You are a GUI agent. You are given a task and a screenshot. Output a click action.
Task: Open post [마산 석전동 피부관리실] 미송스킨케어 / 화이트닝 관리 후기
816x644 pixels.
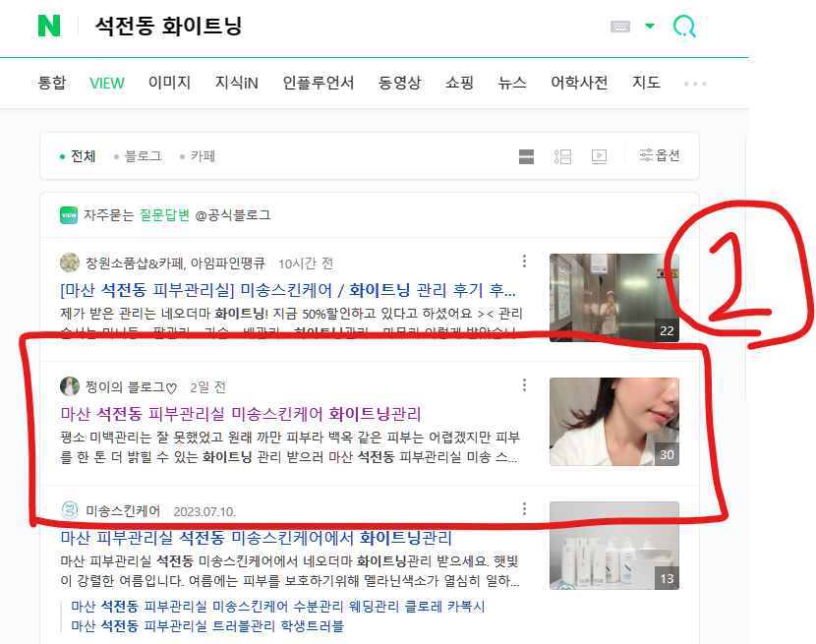(x=288, y=289)
